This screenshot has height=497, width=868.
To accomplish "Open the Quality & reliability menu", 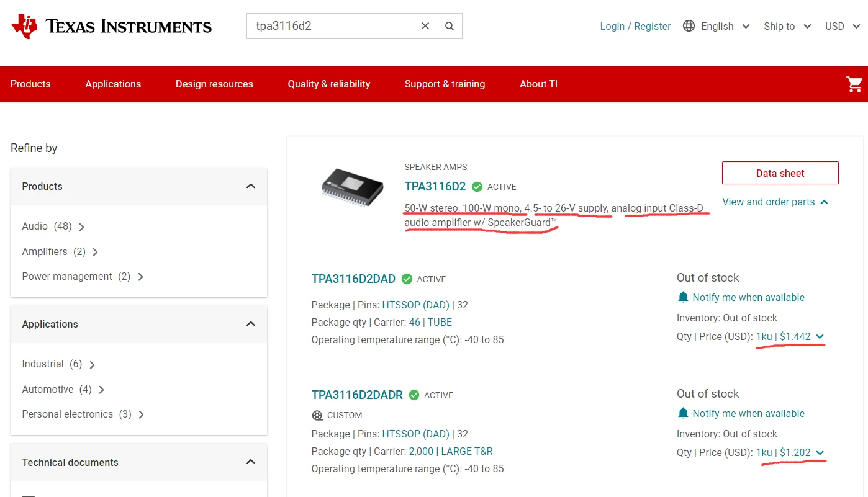I will coord(329,84).
